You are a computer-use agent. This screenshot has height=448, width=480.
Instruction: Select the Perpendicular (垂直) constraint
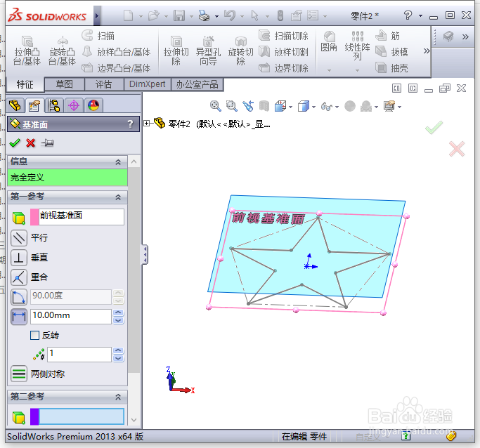[x=19, y=258]
